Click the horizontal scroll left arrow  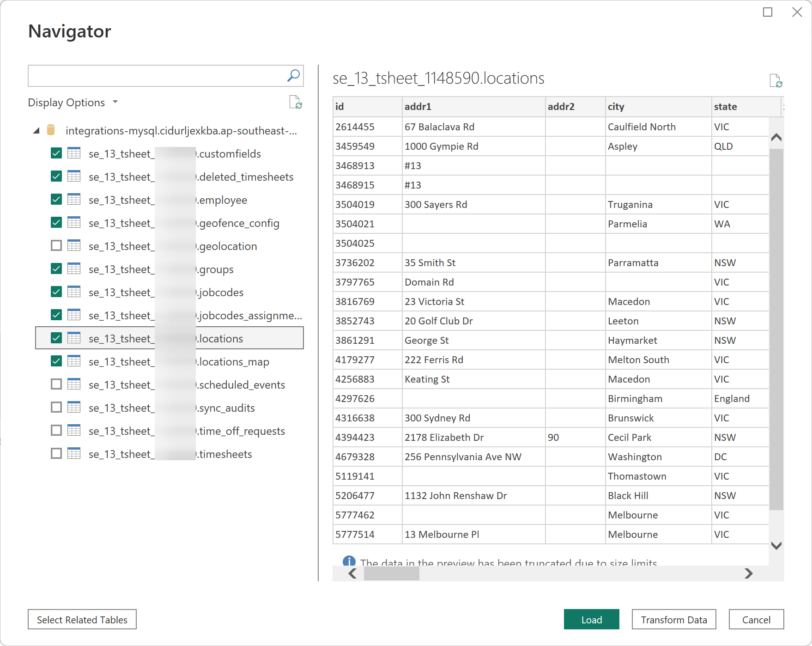[x=352, y=573]
